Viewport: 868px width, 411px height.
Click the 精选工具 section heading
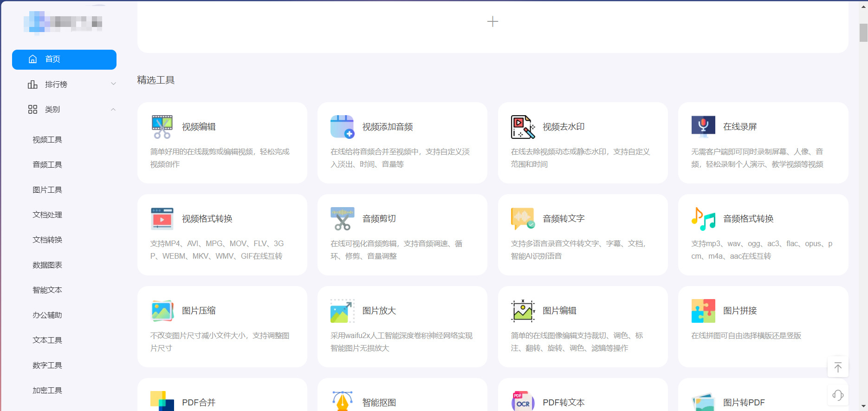[156, 80]
